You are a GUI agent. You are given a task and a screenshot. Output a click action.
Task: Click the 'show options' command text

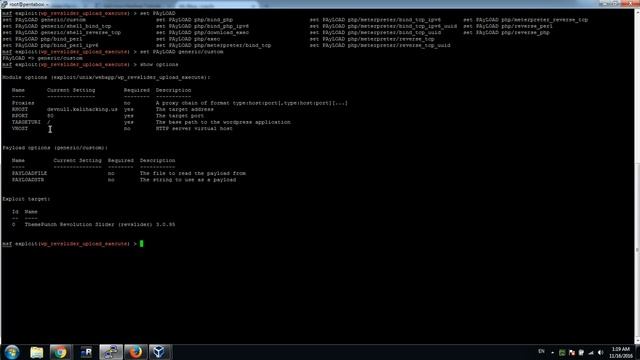point(159,64)
